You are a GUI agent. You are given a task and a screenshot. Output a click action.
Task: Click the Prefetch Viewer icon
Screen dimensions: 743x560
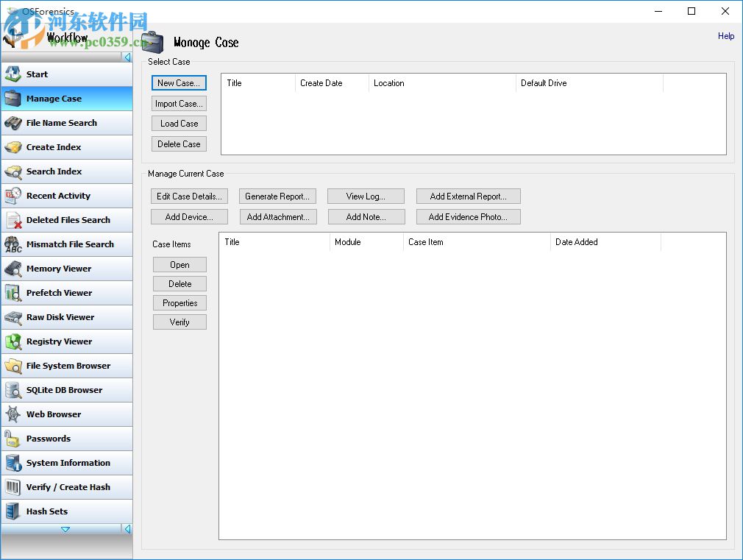(x=13, y=293)
